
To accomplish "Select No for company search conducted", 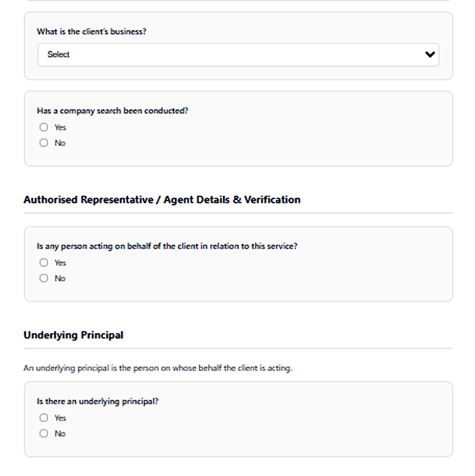I will point(44,142).
